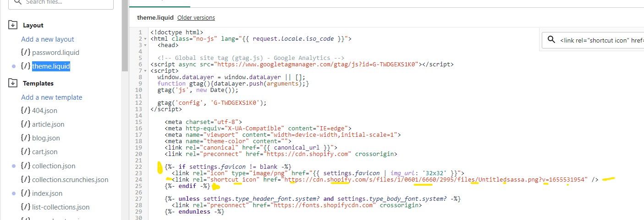Screen dimensions: 644x220
Task: Click the find box magnifier icon
Action: 550,40
